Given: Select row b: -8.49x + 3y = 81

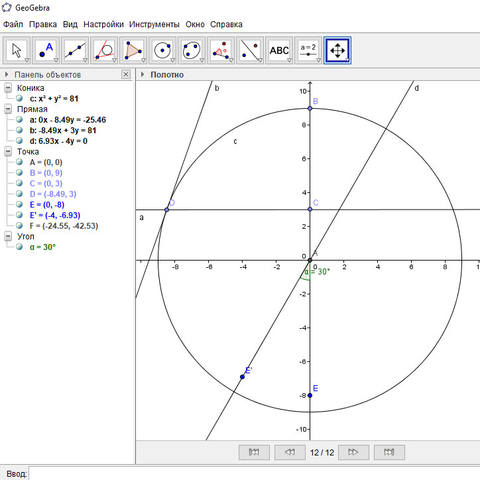Looking at the screenshot, I should pos(63,130).
